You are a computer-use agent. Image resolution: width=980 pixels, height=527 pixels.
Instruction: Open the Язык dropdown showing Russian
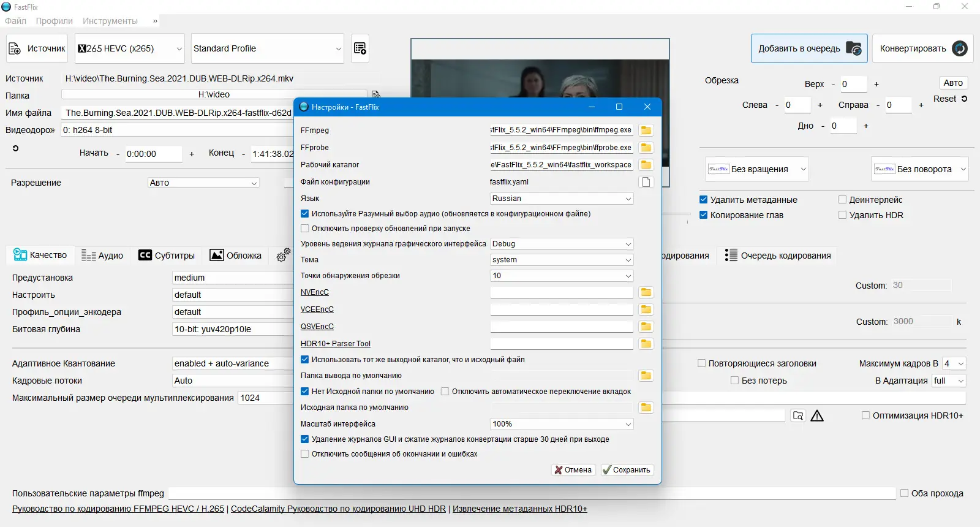tap(562, 199)
